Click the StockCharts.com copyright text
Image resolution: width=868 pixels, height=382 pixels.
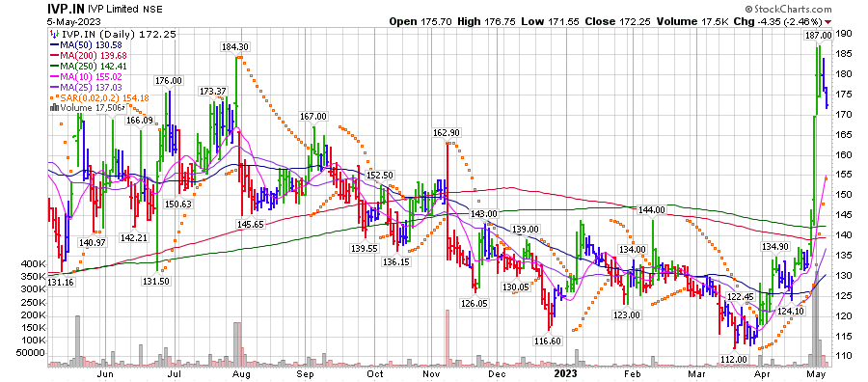(x=788, y=10)
